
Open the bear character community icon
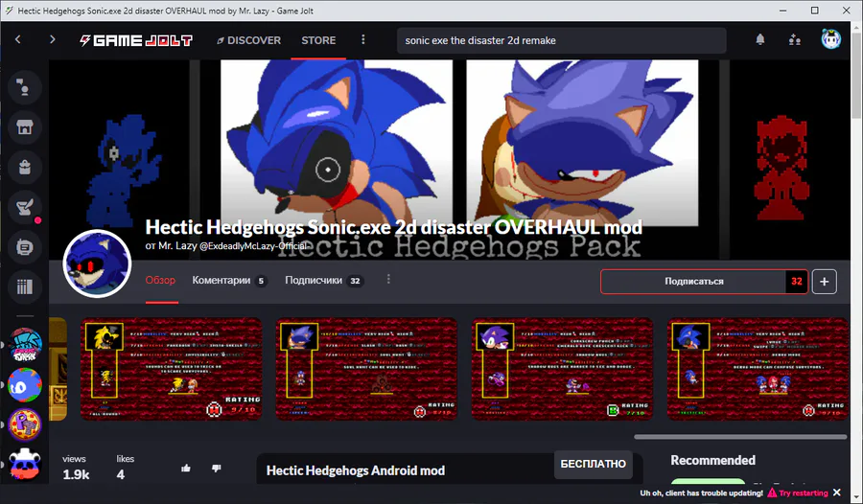click(25, 464)
